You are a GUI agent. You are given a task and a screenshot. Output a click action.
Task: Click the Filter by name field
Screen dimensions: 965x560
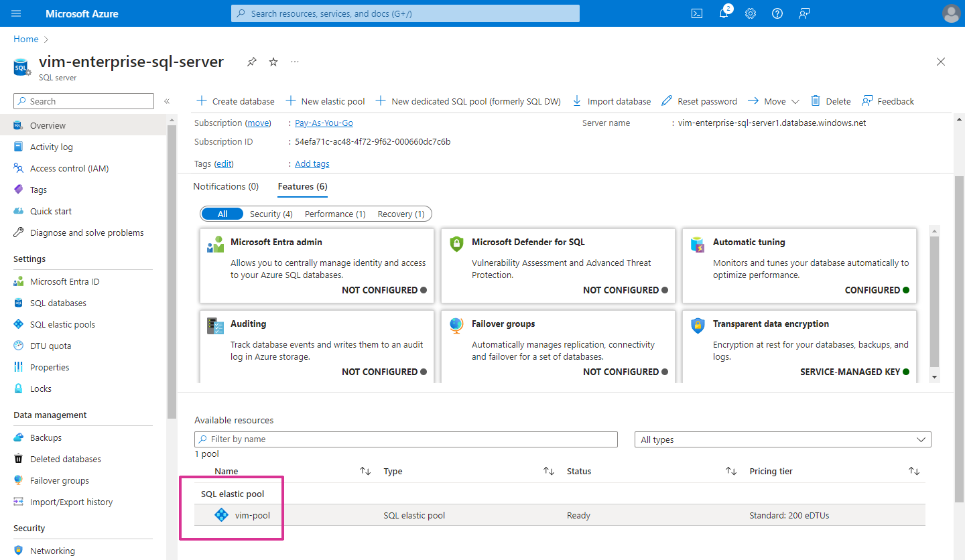click(x=405, y=439)
